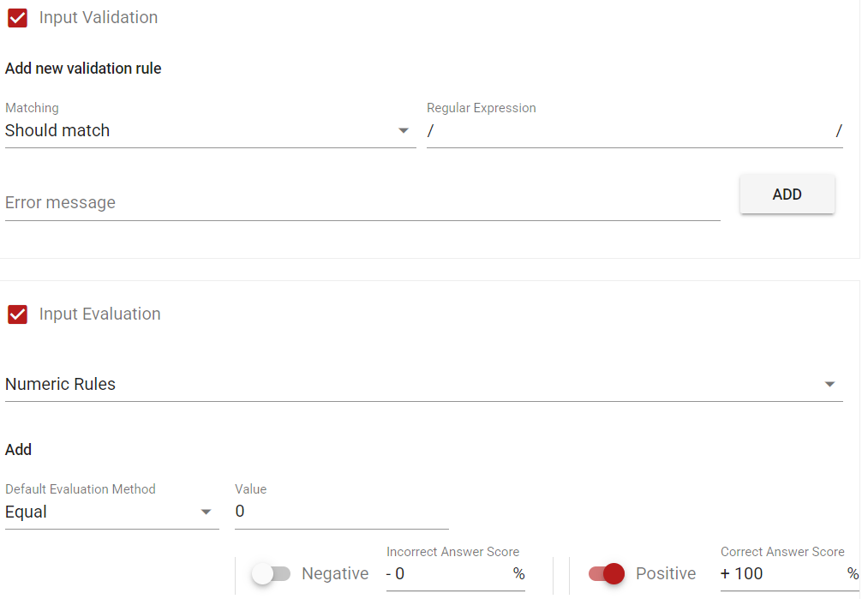Focus the Regular Expression input field
Image resolution: width=868 pixels, height=599 pixels.
(634, 131)
